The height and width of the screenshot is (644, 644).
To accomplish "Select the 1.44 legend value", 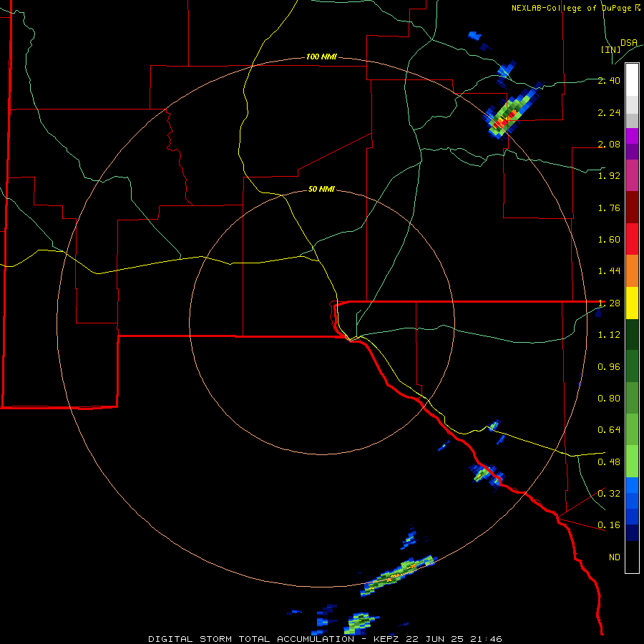I will coord(609,271).
